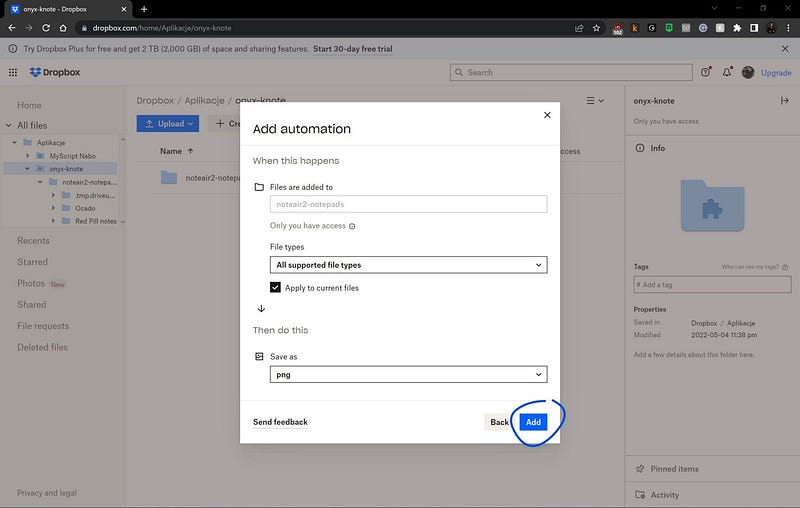Open a new browser tab
The height and width of the screenshot is (508, 800).
click(x=144, y=9)
